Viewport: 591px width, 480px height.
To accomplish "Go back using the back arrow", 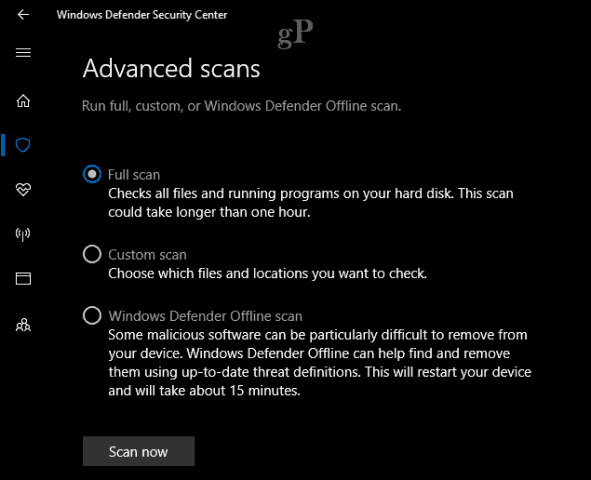I will point(23,15).
